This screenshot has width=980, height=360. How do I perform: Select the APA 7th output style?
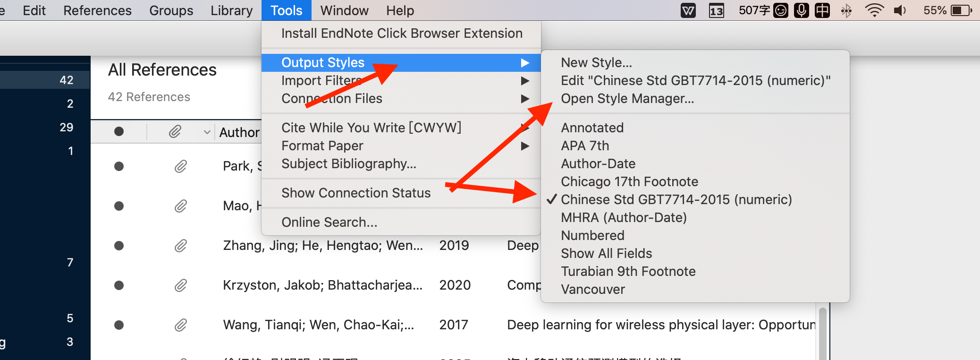pyautogui.click(x=695, y=146)
